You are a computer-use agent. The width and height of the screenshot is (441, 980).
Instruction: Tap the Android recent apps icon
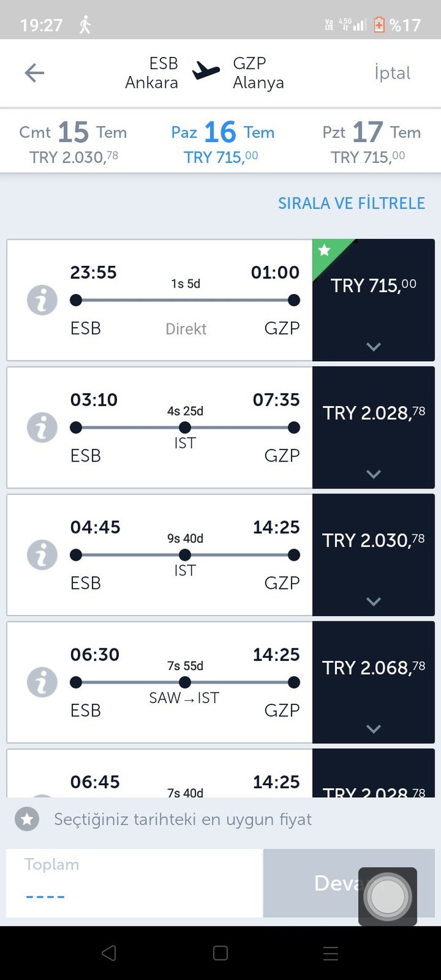click(330, 953)
